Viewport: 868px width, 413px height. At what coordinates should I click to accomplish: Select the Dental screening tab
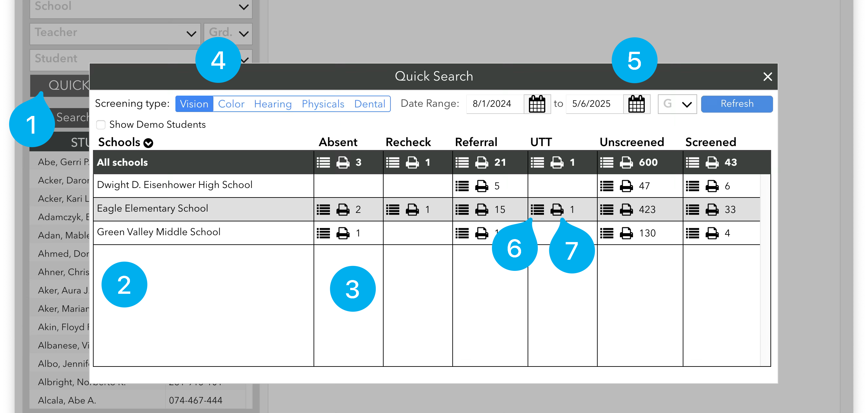click(x=369, y=104)
